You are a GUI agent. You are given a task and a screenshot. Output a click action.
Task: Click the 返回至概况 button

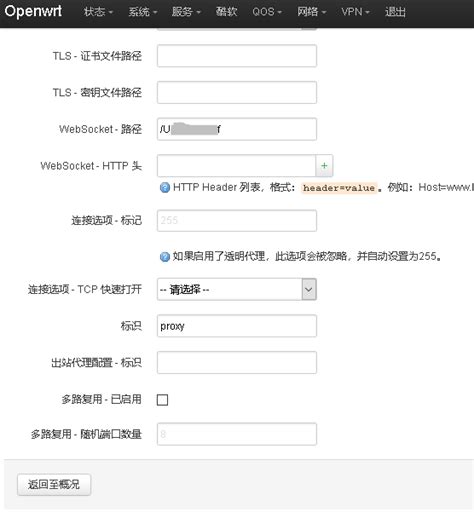[x=54, y=484]
